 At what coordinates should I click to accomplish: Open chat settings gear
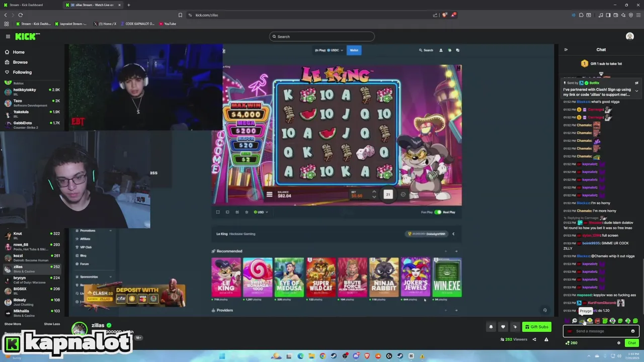[x=619, y=343]
